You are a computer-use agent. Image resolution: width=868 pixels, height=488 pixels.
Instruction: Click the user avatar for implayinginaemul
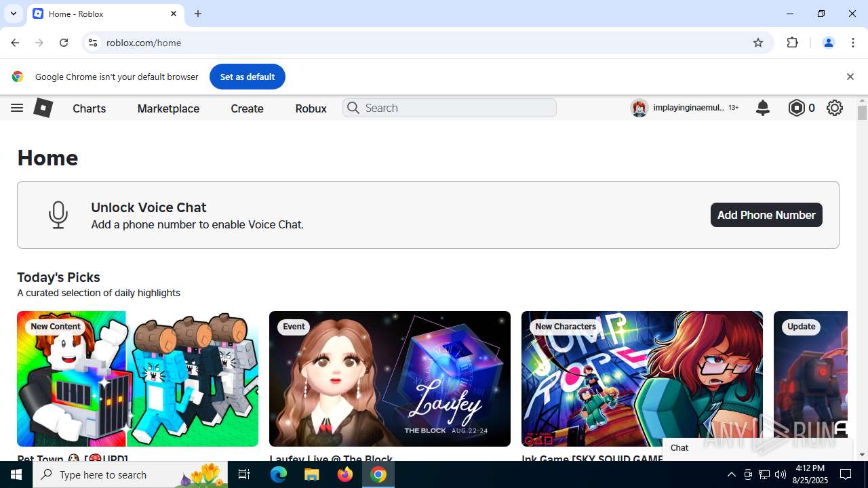639,108
